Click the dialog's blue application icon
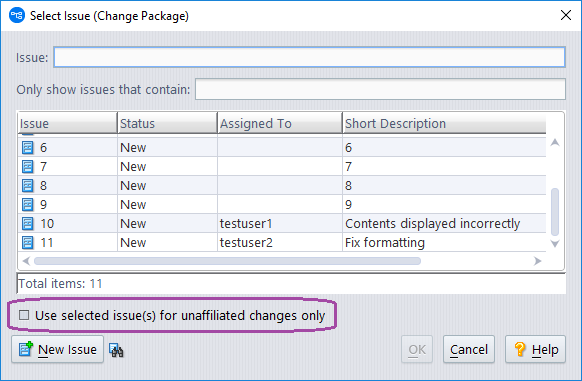 click(x=17, y=16)
